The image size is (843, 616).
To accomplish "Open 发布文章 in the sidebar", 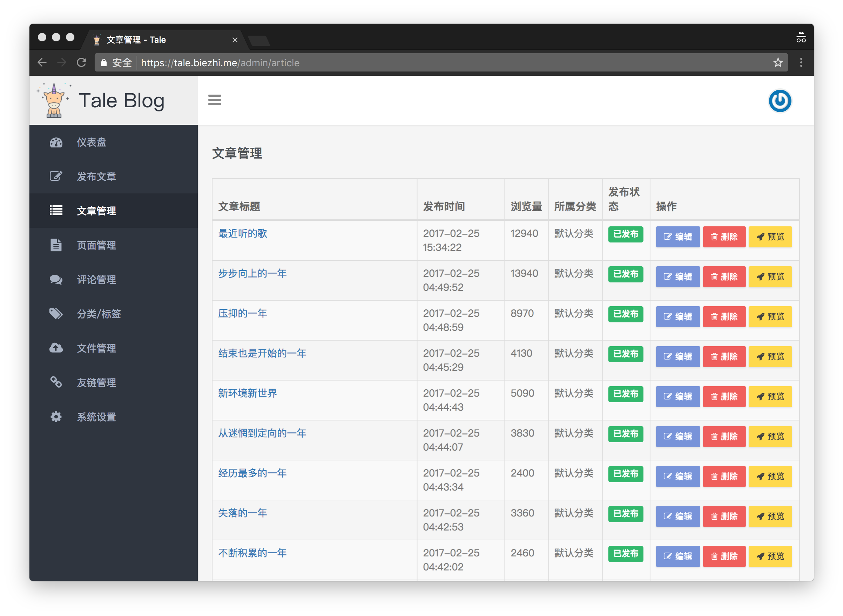I will [96, 176].
